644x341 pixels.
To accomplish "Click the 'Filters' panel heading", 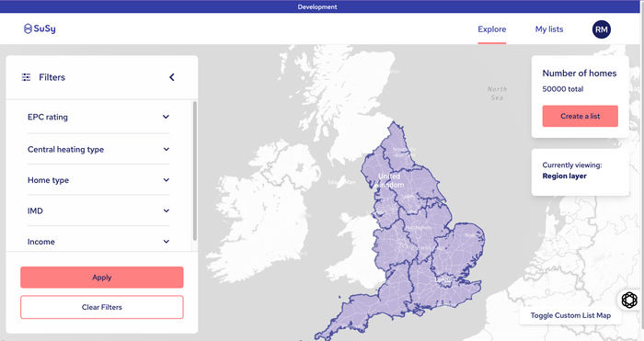I will point(52,77).
